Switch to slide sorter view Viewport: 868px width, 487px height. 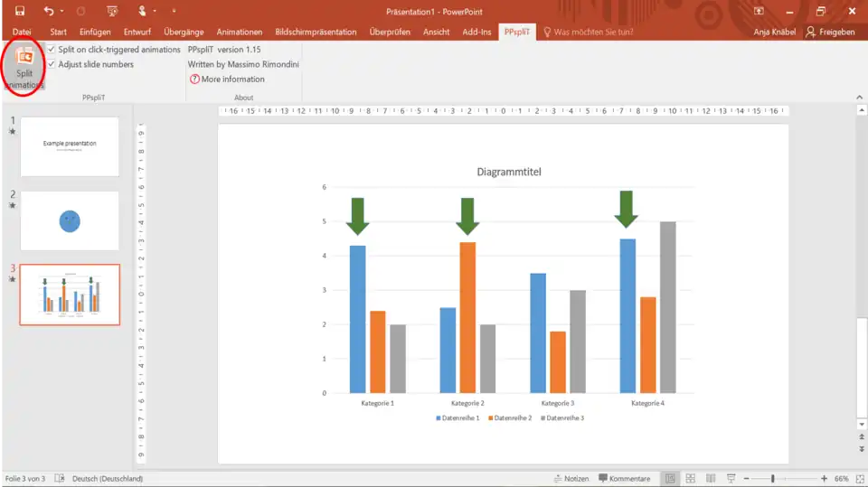690,478
